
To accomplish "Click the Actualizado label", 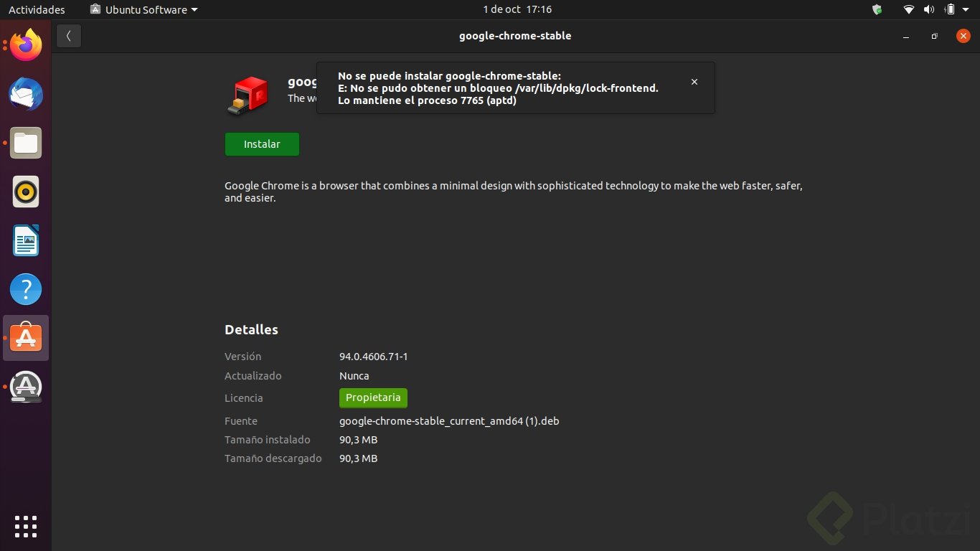I will click(253, 376).
